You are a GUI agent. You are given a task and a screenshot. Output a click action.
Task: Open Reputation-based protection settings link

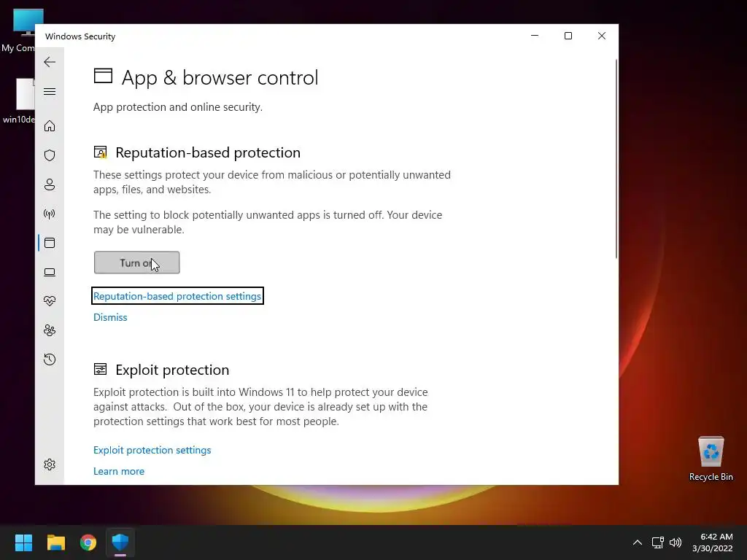pyautogui.click(x=177, y=296)
